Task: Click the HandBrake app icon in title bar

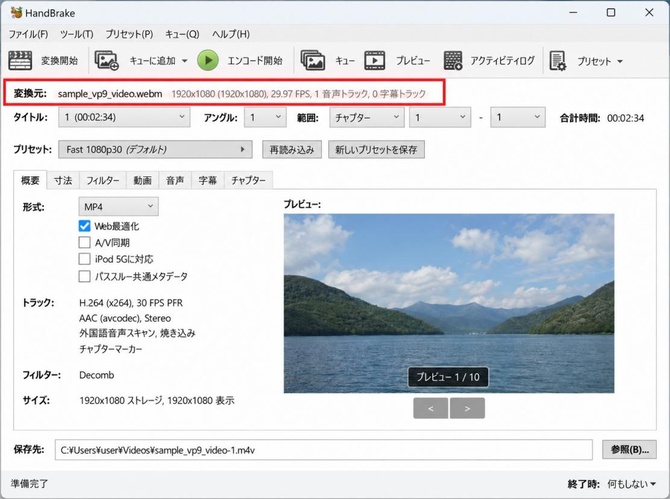Action: pyautogui.click(x=16, y=12)
